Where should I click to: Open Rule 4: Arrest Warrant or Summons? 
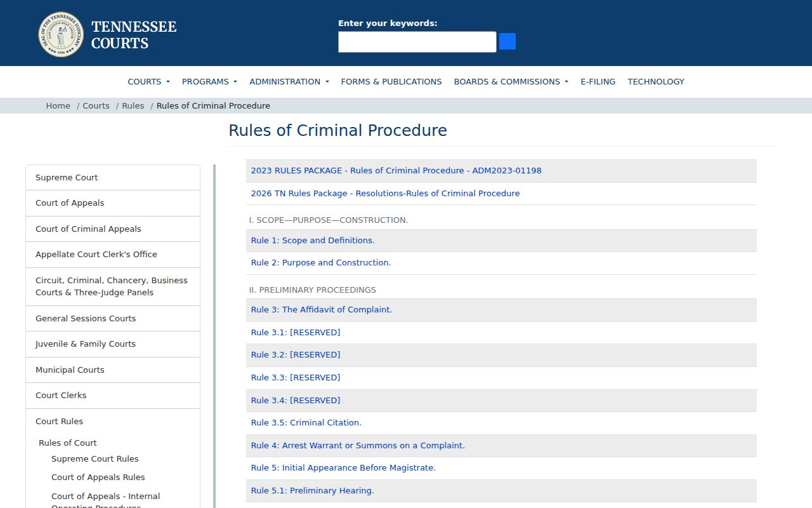pyautogui.click(x=358, y=446)
